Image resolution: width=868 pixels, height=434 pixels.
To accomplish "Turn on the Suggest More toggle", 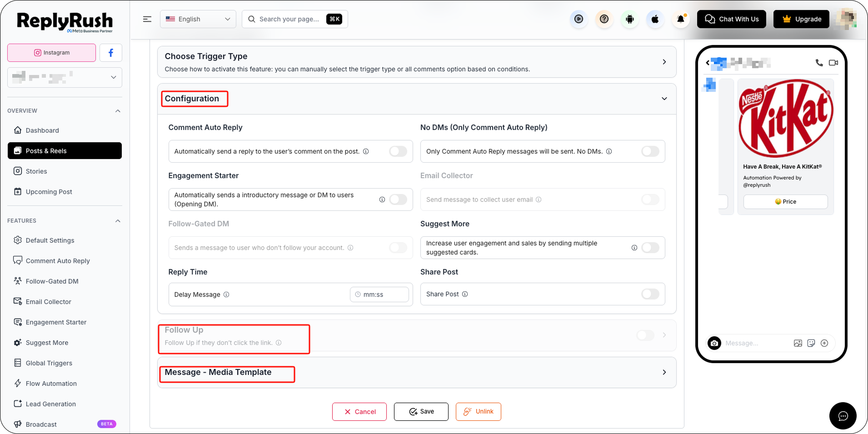I will (x=650, y=248).
